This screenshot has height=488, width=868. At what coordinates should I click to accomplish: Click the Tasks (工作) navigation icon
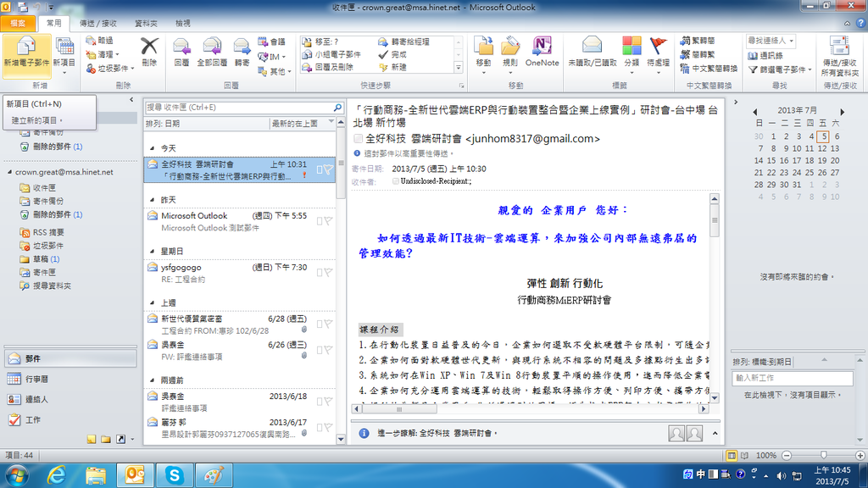14,420
